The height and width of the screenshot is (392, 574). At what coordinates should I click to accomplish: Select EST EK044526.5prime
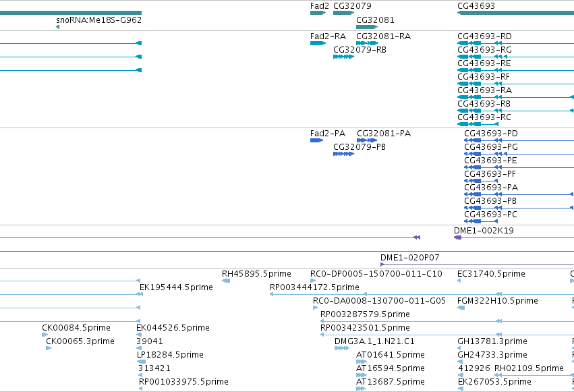(x=173, y=328)
